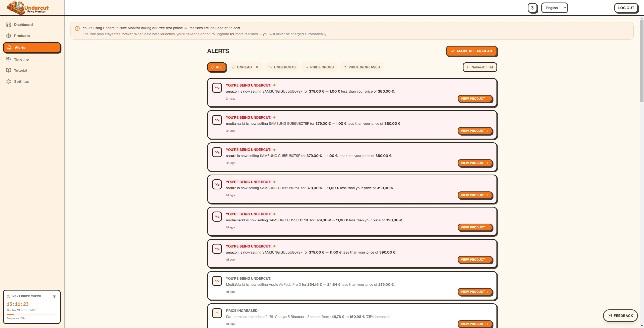The height and width of the screenshot is (328, 644).
Task: Filter alerts by the Unread tab
Action: (245, 67)
